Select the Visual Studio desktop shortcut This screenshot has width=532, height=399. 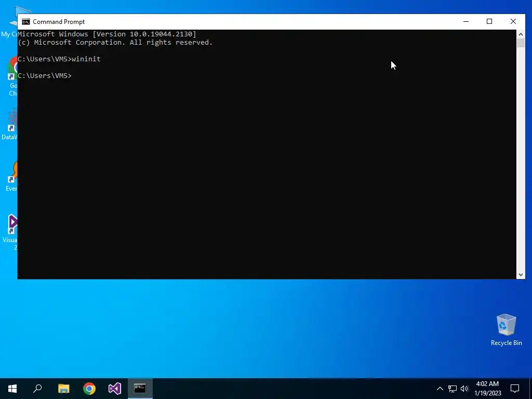(x=11, y=232)
